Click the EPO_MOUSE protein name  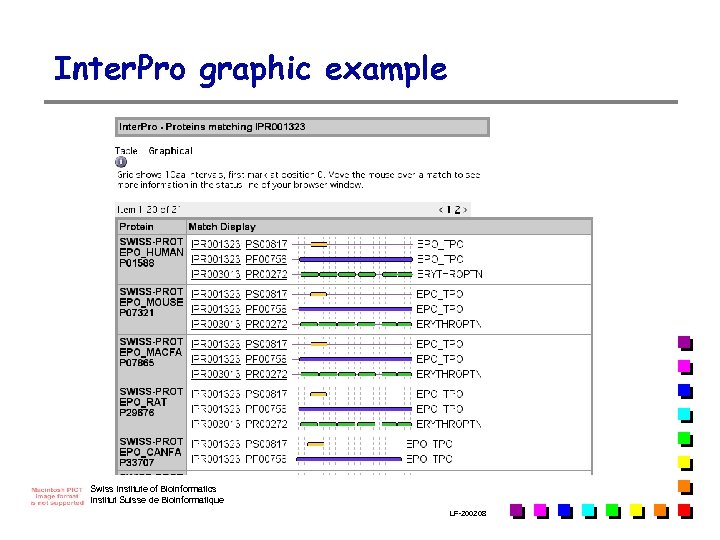tap(151, 303)
